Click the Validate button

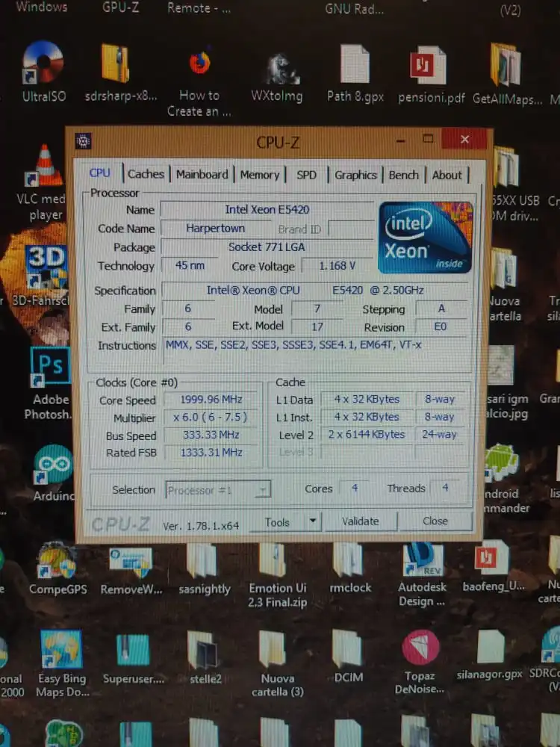[x=361, y=521]
